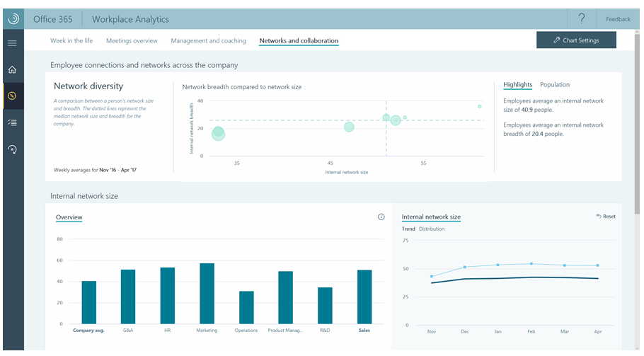Go to Home via sidebar icon

tap(12, 69)
